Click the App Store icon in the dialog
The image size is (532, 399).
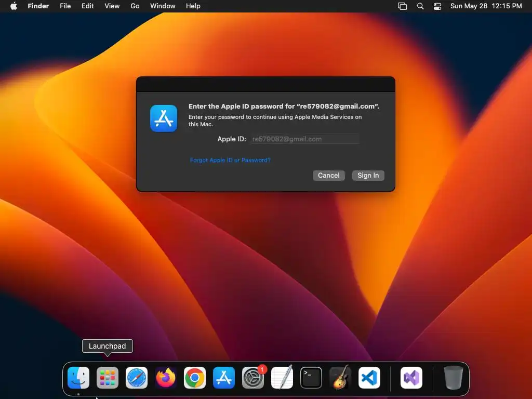pyautogui.click(x=164, y=118)
